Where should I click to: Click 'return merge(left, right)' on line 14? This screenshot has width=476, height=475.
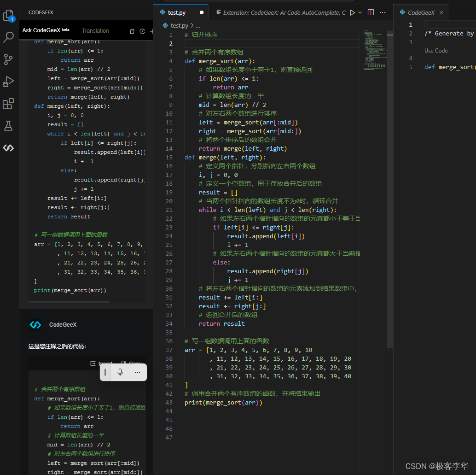[243, 149]
